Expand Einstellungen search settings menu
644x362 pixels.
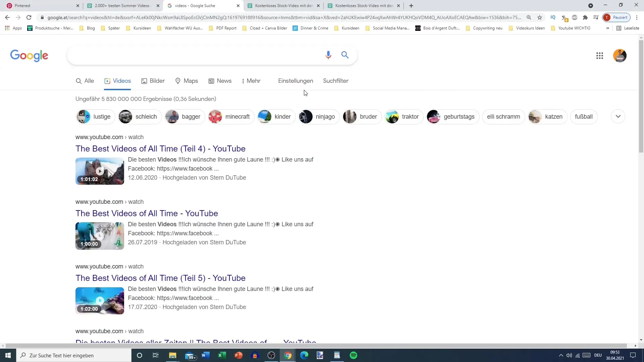pos(296,81)
